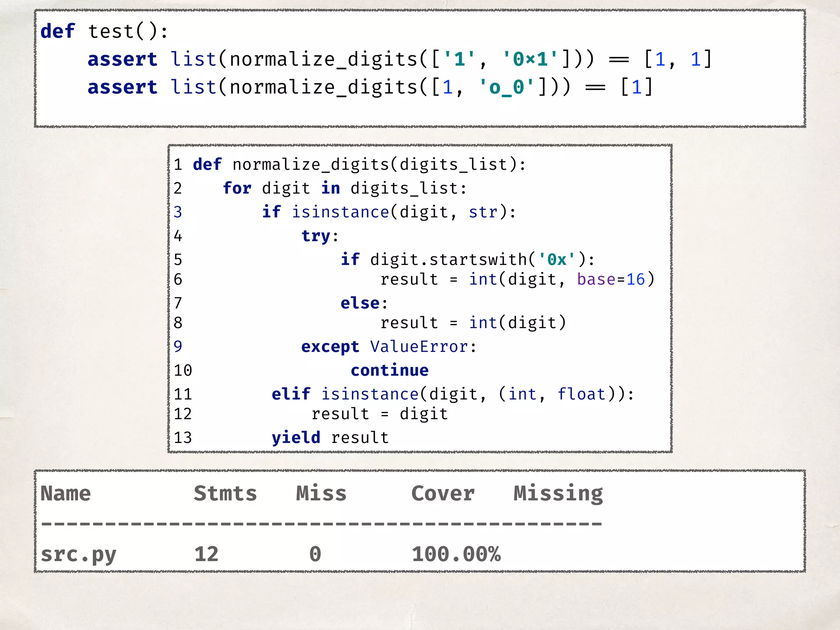Click 'except ValueError:' on line 9
Screen dimensions: 840x630
389,347
